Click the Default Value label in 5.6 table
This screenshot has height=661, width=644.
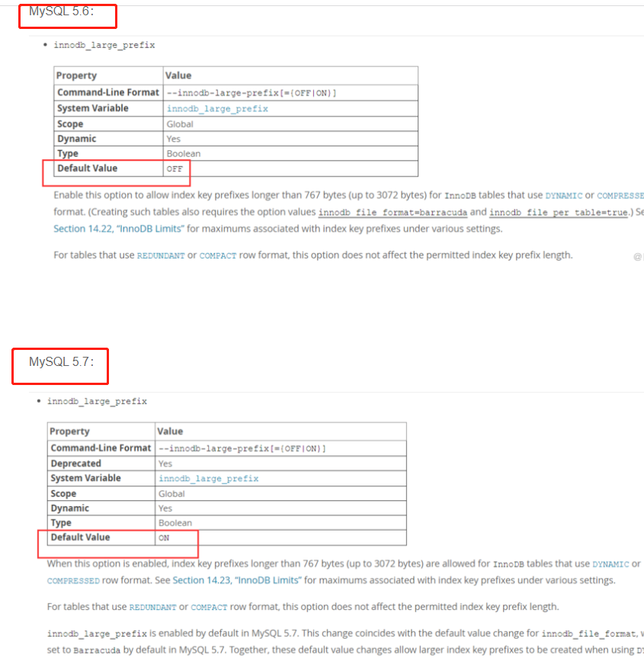coord(87,168)
